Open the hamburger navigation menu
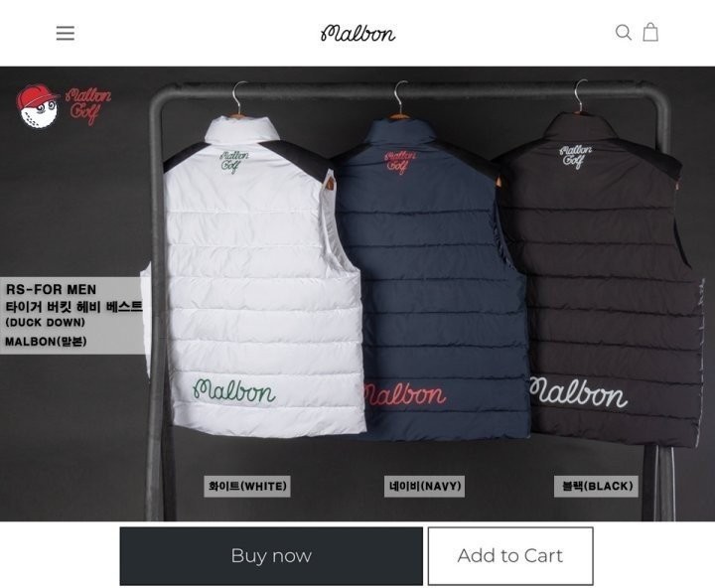This screenshot has width=715, height=588. pos(66,33)
